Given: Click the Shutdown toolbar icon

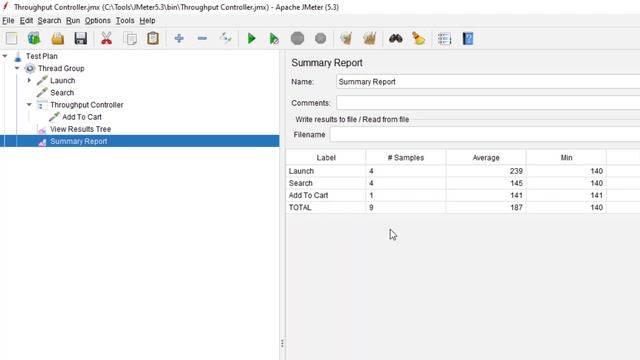Looking at the screenshot, I should tap(321, 38).
